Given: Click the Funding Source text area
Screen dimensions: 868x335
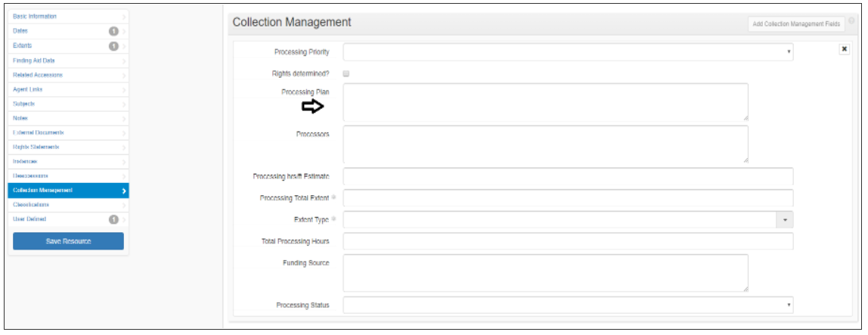Looking at the screenshot, I should [x=546, y=273].
